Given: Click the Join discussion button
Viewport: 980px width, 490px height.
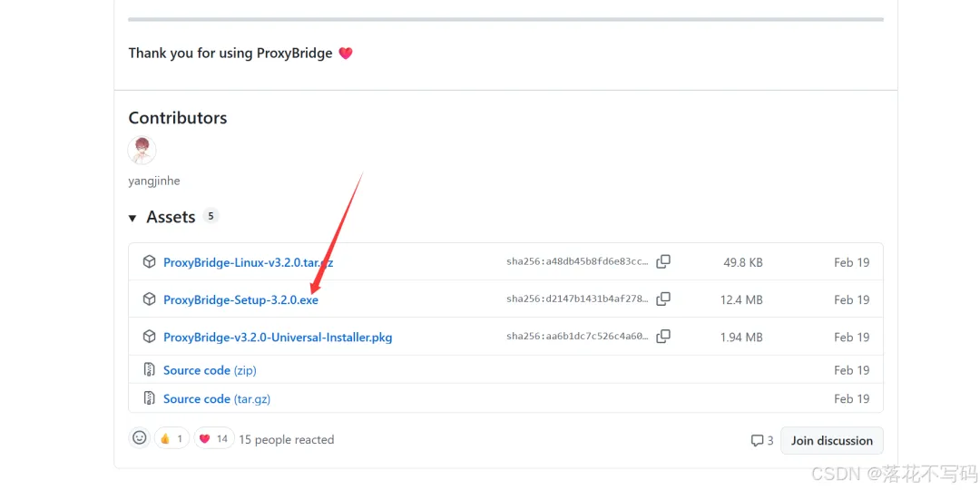Looking at the screenshot, I should coord(831,440).
